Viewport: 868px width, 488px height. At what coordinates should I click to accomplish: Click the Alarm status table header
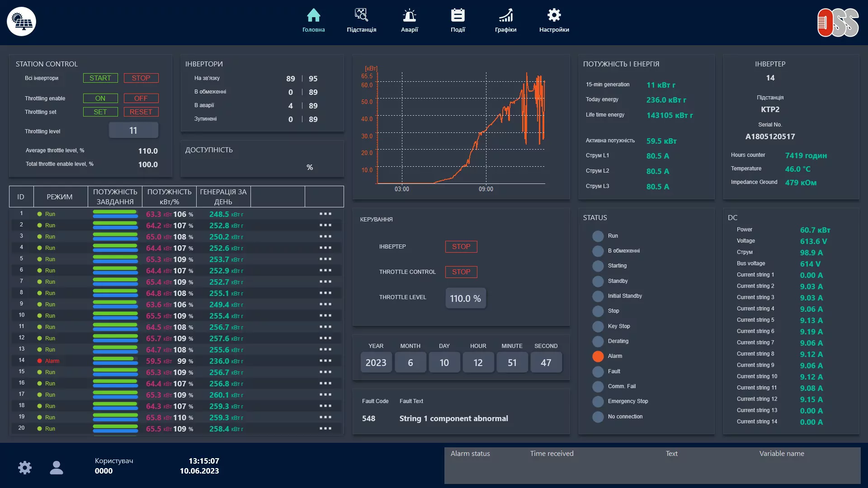pyautogui.click(x=470, y=453)
